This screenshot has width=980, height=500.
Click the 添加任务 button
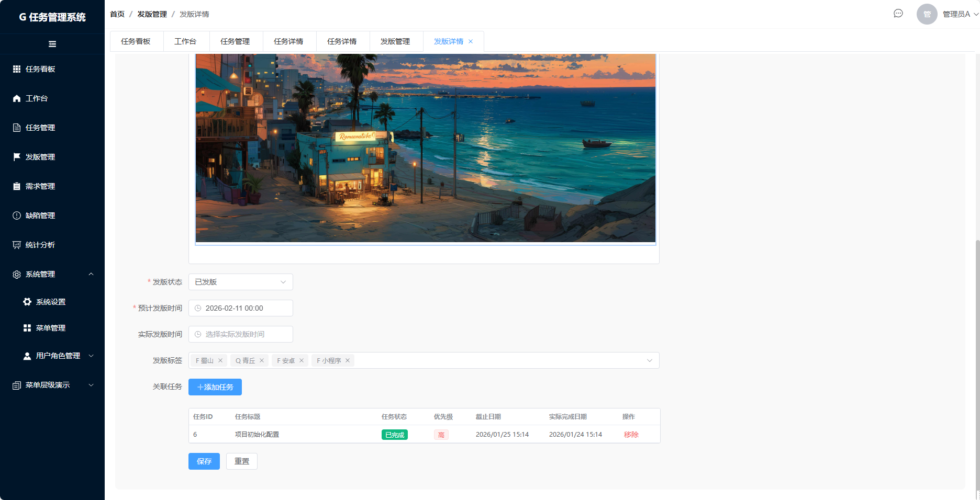(215, 387)
